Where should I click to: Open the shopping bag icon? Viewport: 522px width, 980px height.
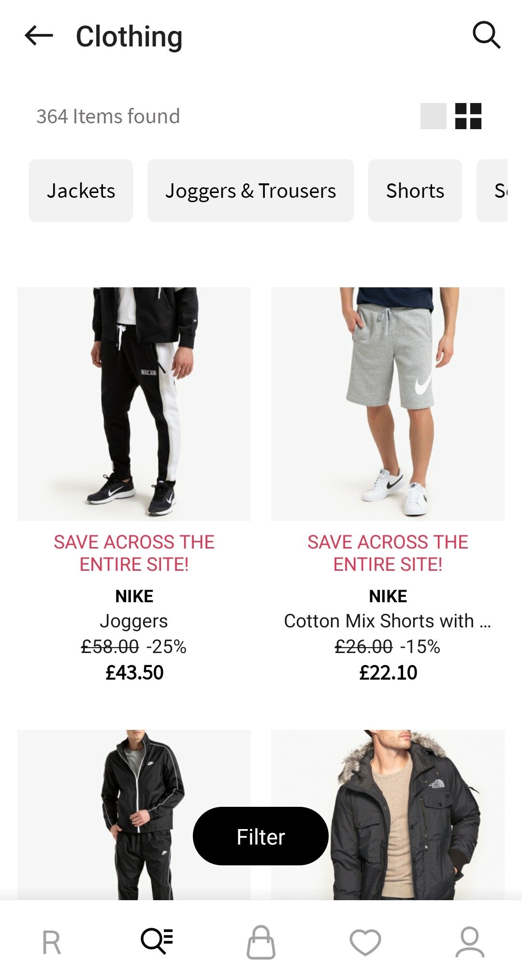[261, 942]
